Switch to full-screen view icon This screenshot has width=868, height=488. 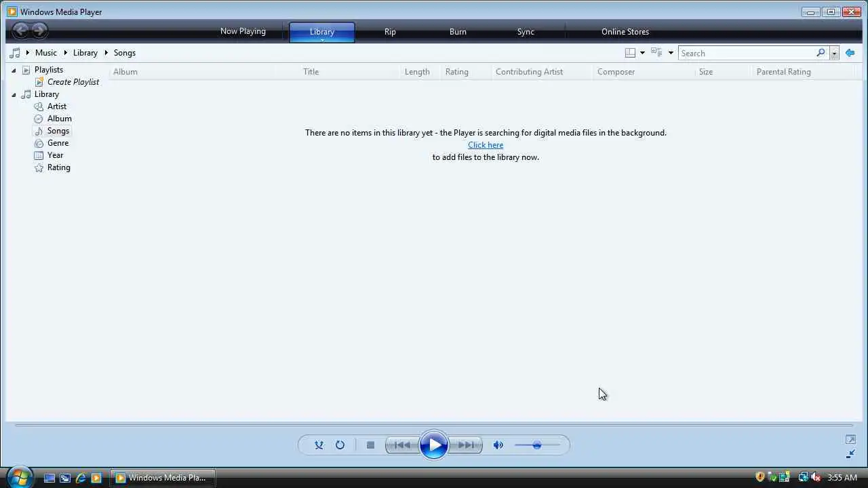point(850,439)
